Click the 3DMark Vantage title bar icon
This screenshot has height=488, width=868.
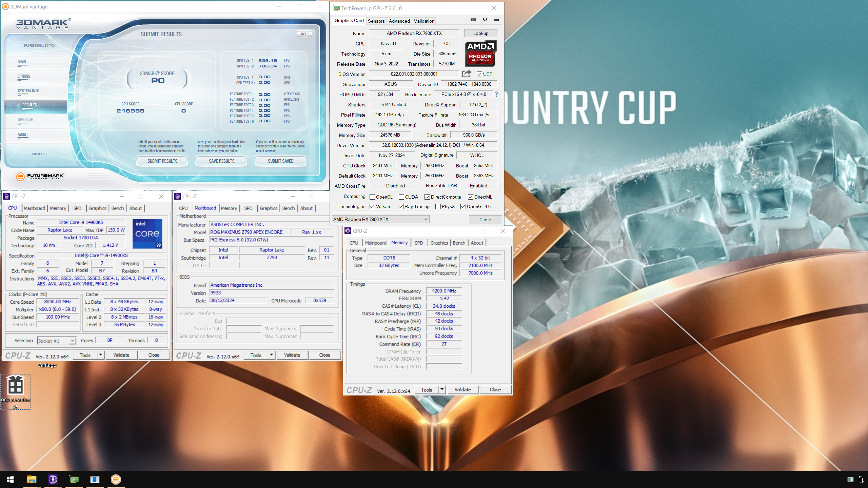[5, 6]
